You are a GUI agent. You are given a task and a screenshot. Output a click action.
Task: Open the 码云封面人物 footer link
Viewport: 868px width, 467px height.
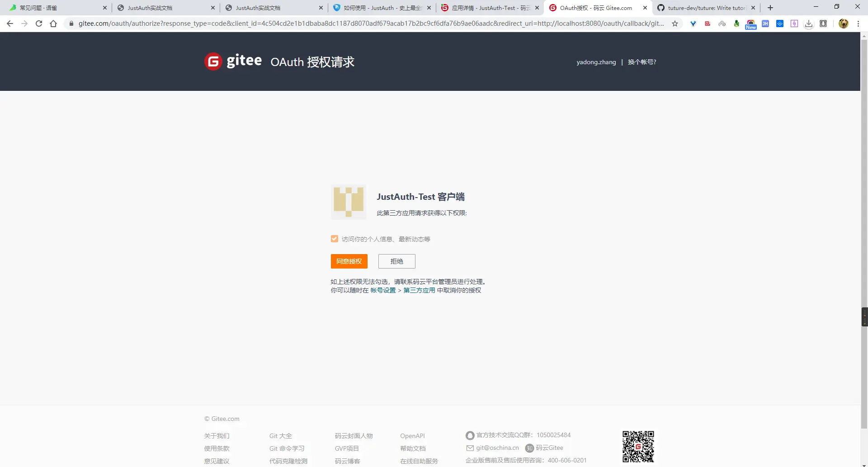point(354,436)
